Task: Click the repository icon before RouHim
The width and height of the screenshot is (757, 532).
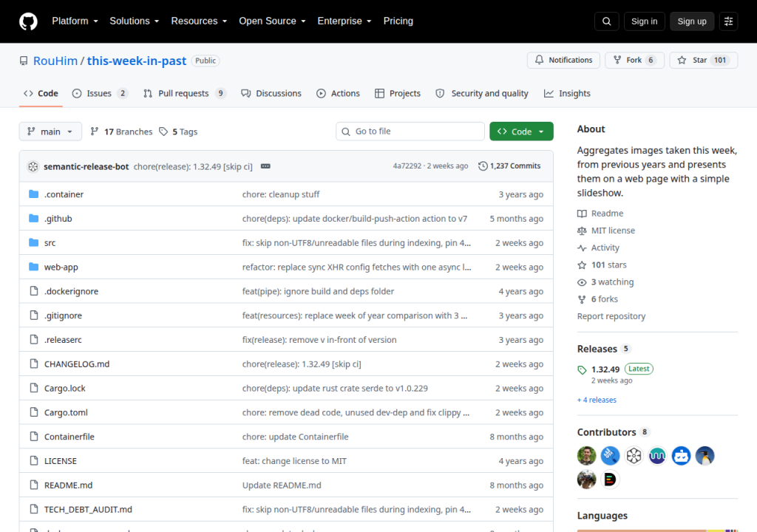Action: coord(24,61)
